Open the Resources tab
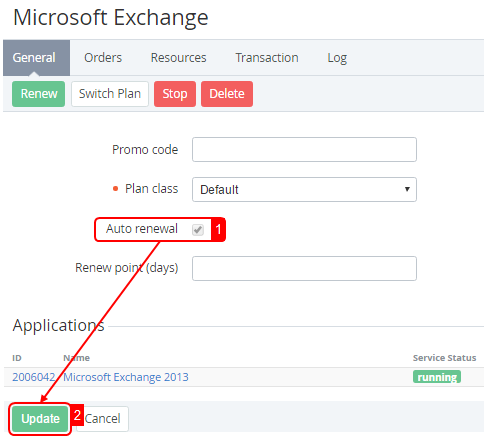Screen dimensions: 484x439 tap(178, 58)
